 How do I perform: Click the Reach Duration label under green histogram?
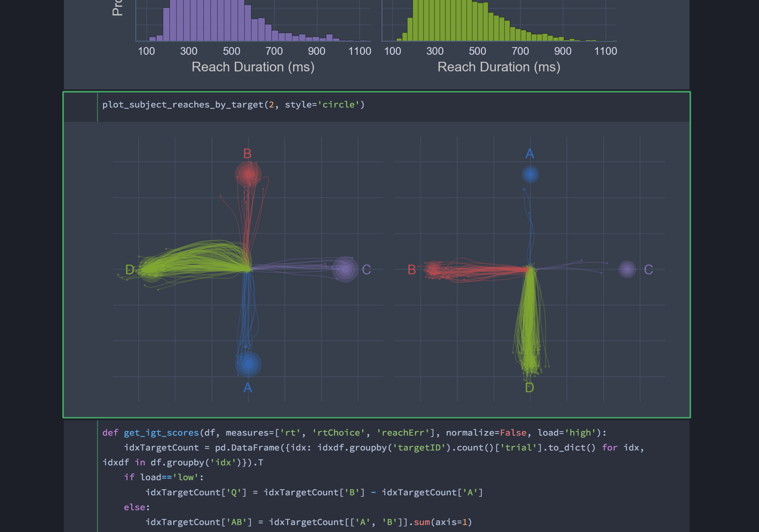499,67
